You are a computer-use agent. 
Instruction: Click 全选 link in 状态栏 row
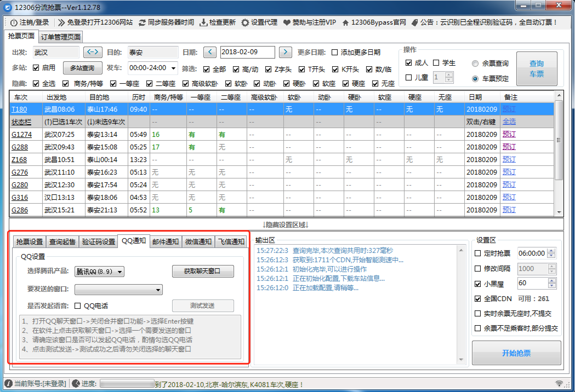[x=509, y=122]
